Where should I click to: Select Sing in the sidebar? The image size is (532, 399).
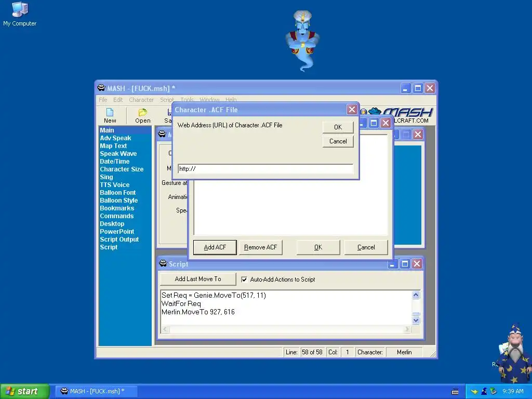coord(106,177)
